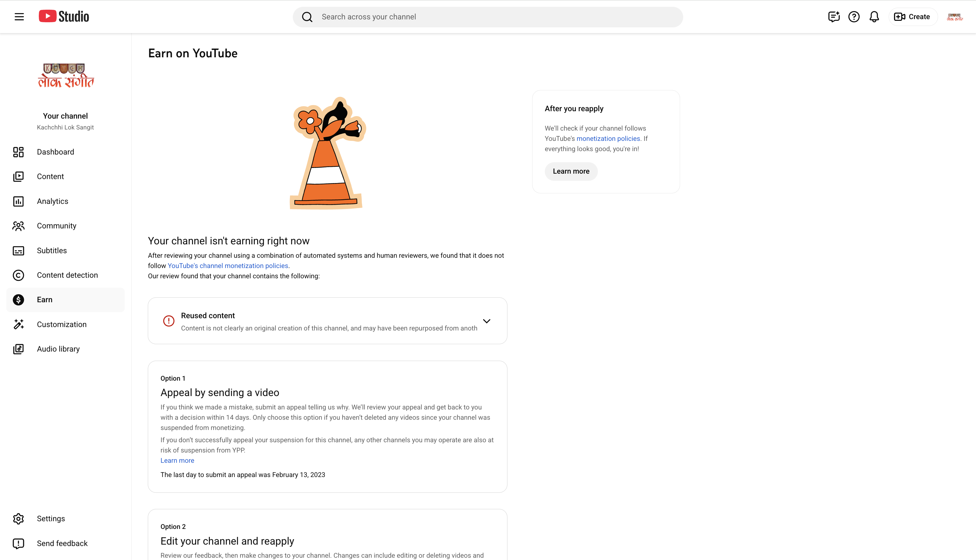Click the Kachchhi Lok Sangit channel name
The height and width of the screenshot is (560, 976).
pos(65,127)
